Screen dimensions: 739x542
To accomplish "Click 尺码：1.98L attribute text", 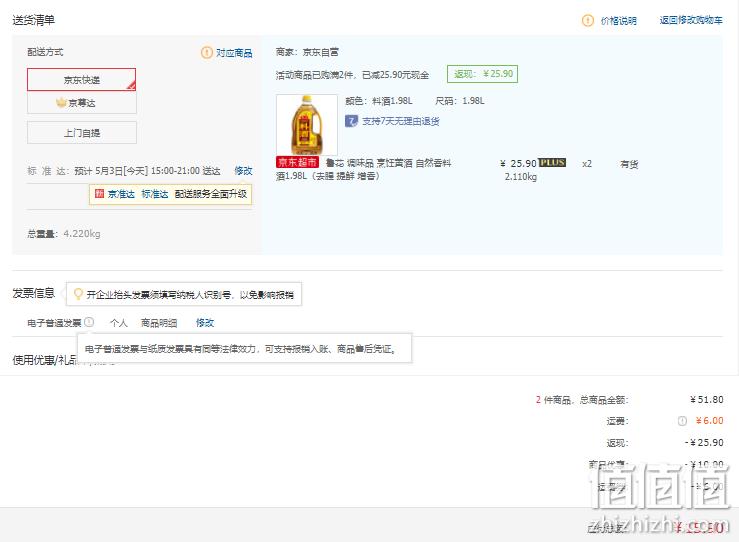I will [x=460, y=101].
